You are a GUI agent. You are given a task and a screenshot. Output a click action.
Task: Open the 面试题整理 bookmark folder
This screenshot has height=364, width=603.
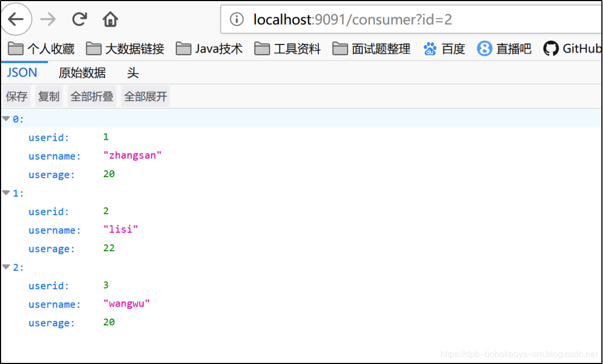coord(371,49)
